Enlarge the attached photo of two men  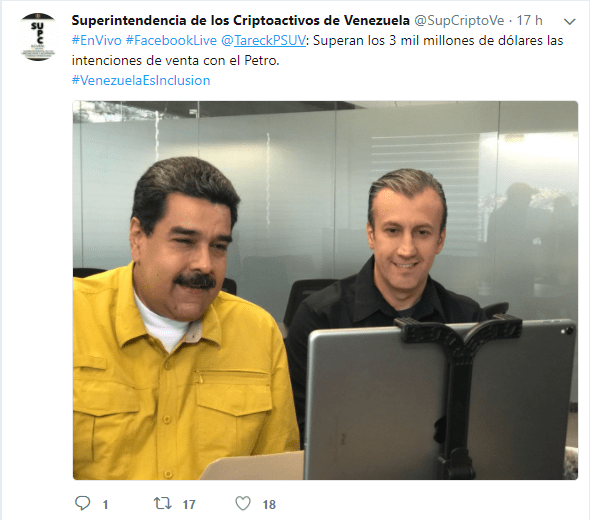tap(325, 290)
